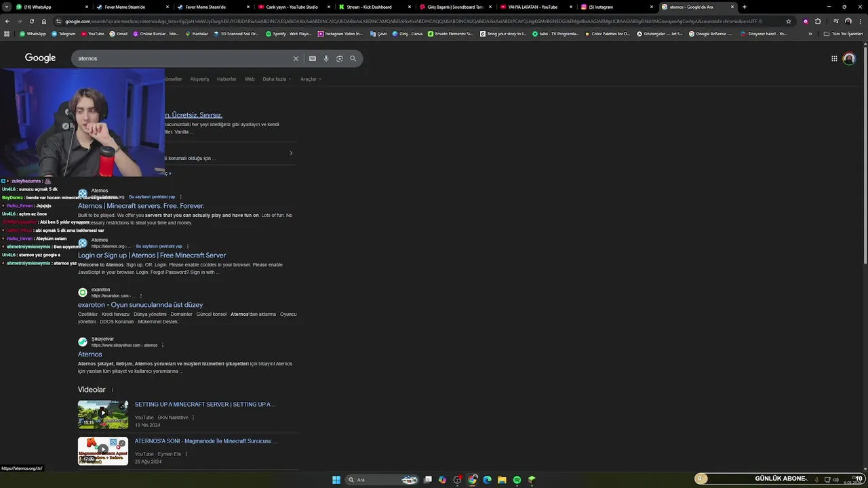The width and height of the screenshot is (868, 488).
Task: Open the Spotify Web Player bookmark
Action: (289, 34)
